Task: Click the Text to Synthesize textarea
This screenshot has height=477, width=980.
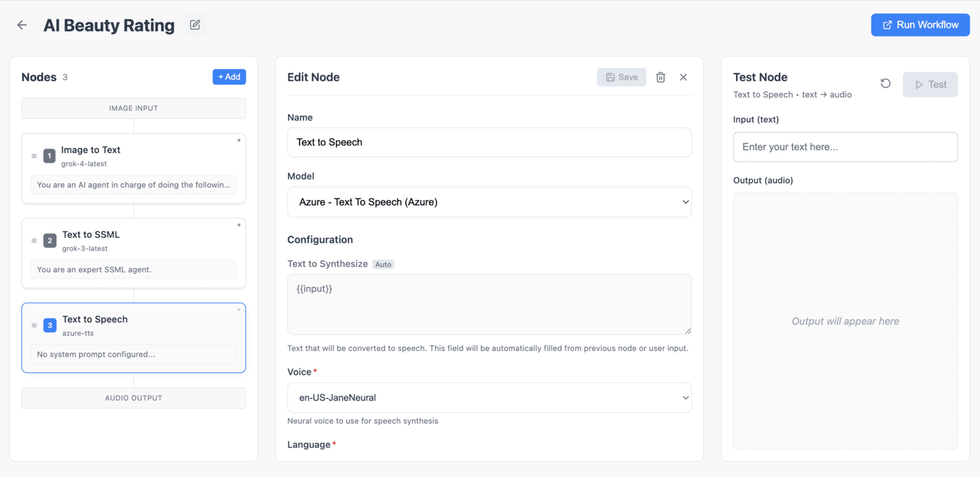Action: pyautogui.click(x=489, y=304)
